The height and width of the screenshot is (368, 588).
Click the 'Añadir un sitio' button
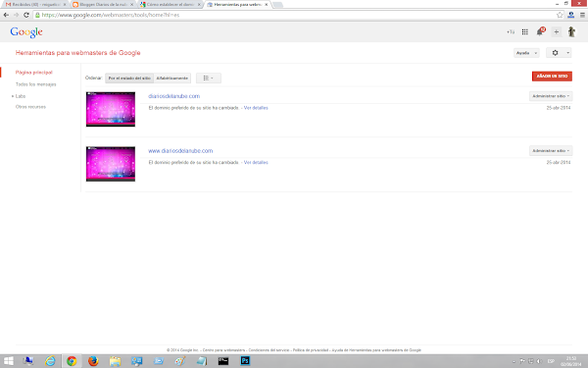pos(552,77)
